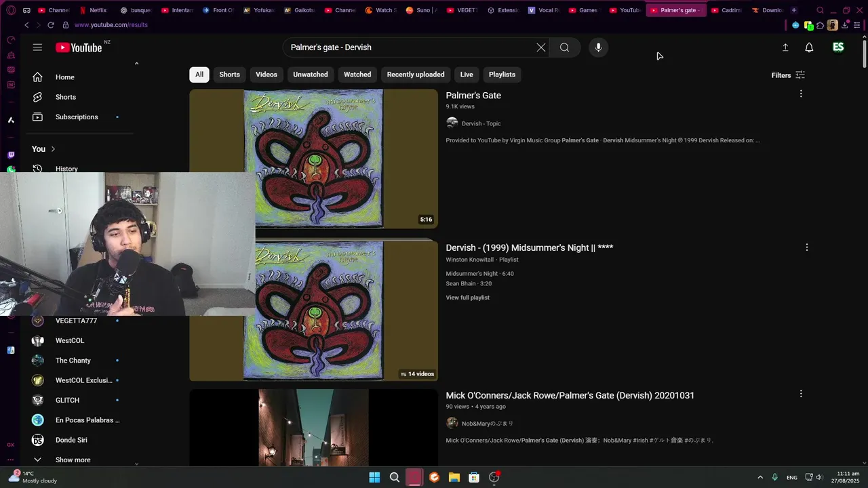868x488 pixels.
Task: Select the Watched filter chip
Action: 357,75
